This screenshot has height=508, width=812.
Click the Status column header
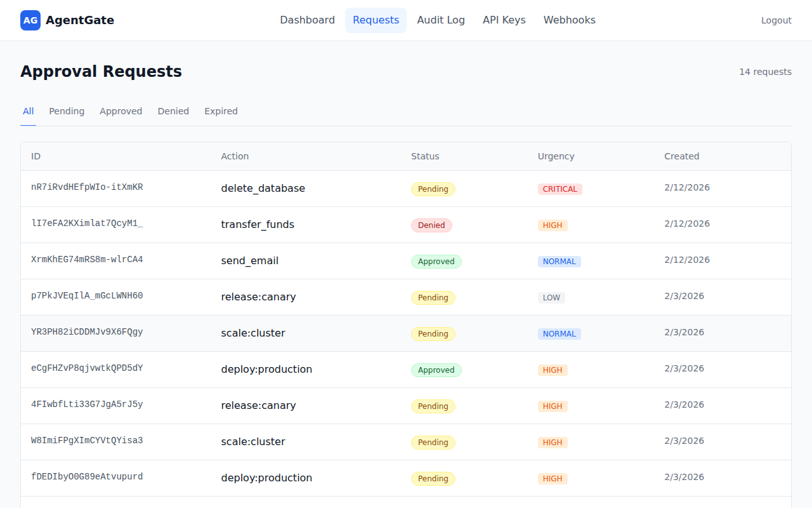pyautogui.click(x=425, y=156)
